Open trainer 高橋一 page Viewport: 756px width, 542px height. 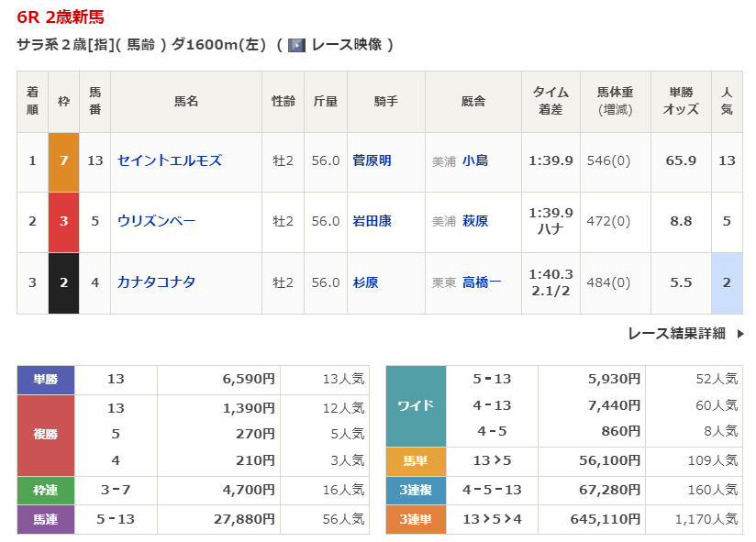click(482, 282)
